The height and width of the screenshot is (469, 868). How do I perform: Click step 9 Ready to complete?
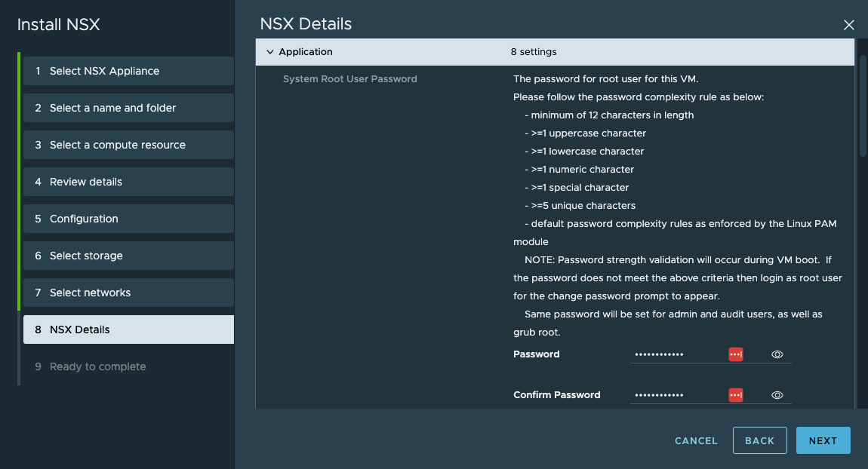point(128,366)
